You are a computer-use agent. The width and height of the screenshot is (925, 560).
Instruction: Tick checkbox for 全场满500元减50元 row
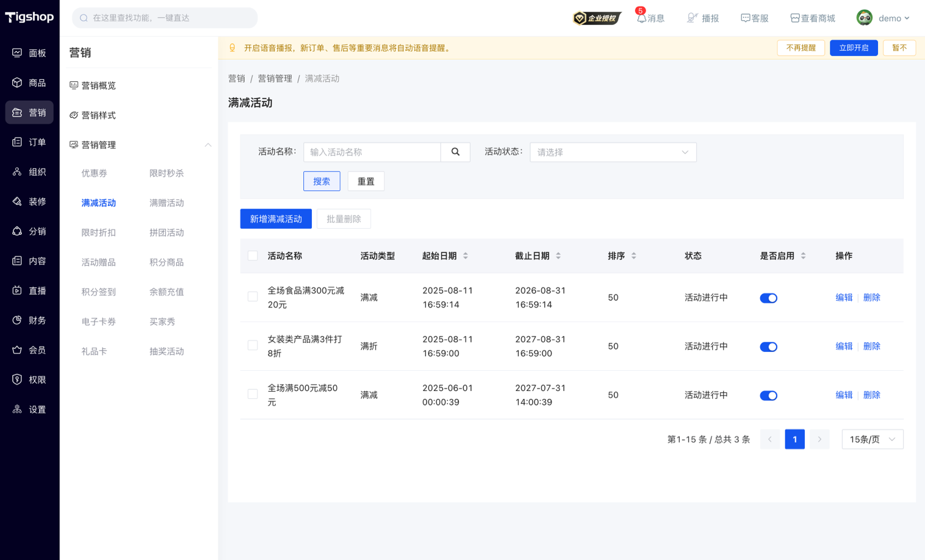(x=253, y=394)
